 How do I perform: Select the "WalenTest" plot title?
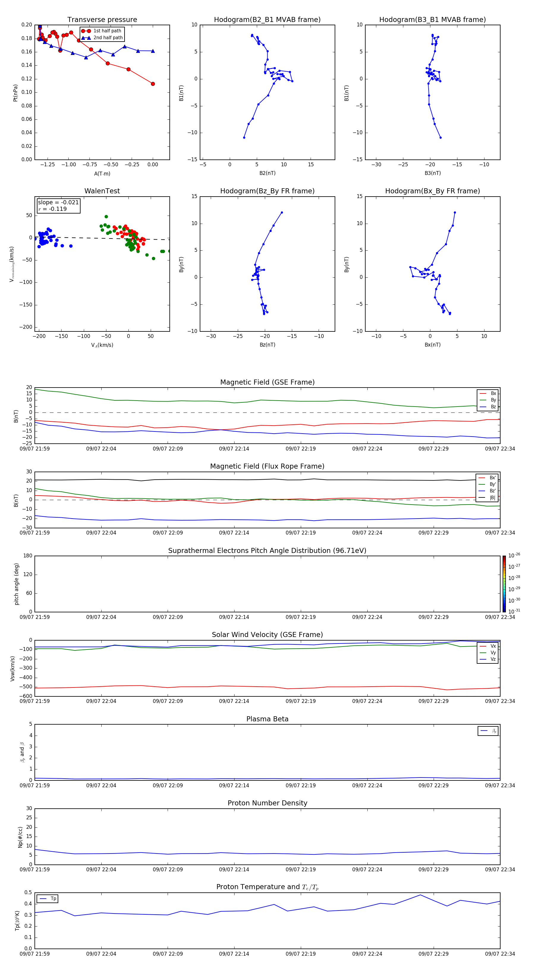[102, 191]
